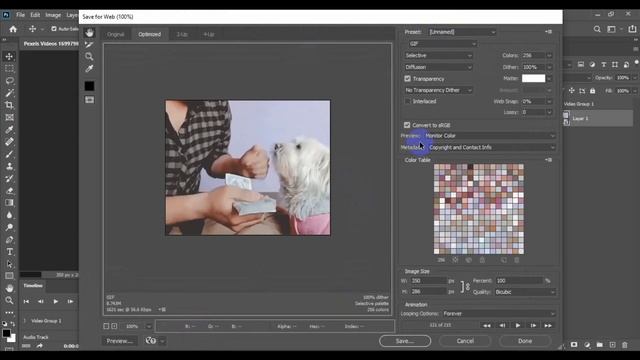Open the File menu

point(20,15)
